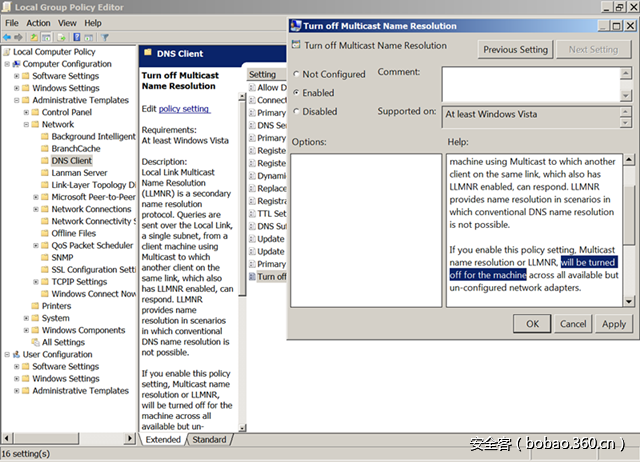640x462 pixels.
Task: Select the Not Configured radio button
Action: [297, 75]
